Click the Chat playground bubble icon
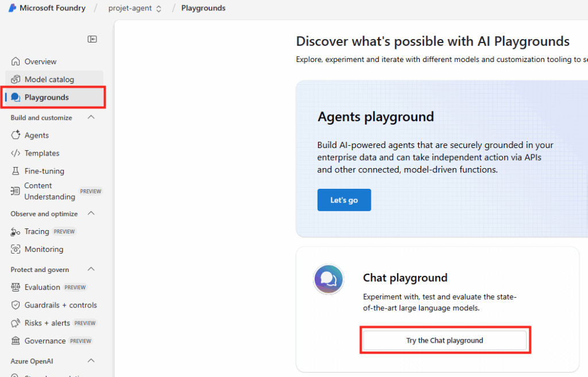 coord(328,280)
